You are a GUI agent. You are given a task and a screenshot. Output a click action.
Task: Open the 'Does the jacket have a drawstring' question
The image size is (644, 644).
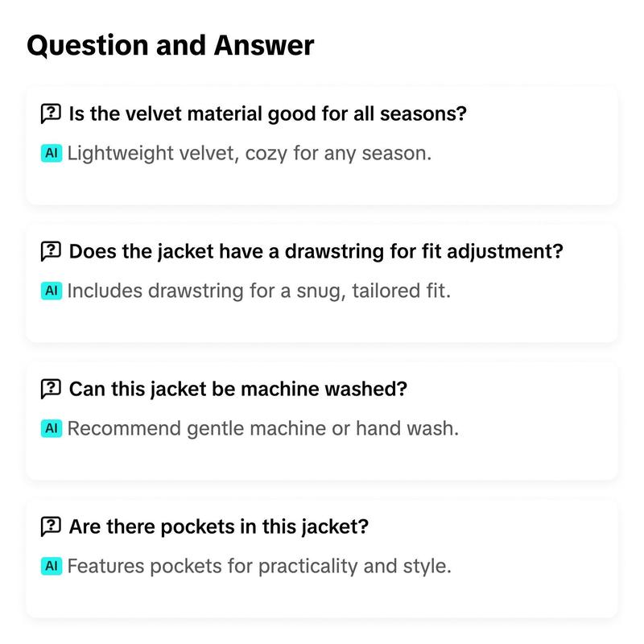(x=316, y=251)
